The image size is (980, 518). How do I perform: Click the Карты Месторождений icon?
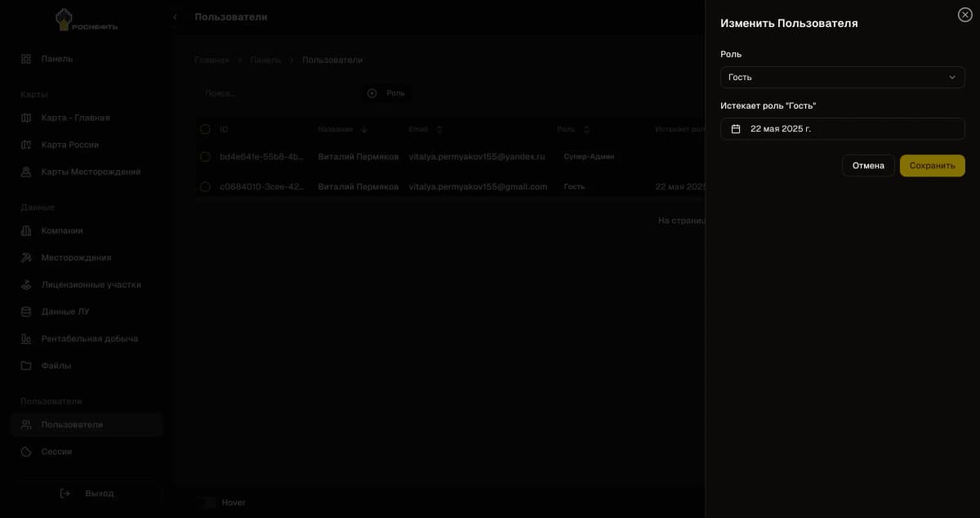(26, 172)
